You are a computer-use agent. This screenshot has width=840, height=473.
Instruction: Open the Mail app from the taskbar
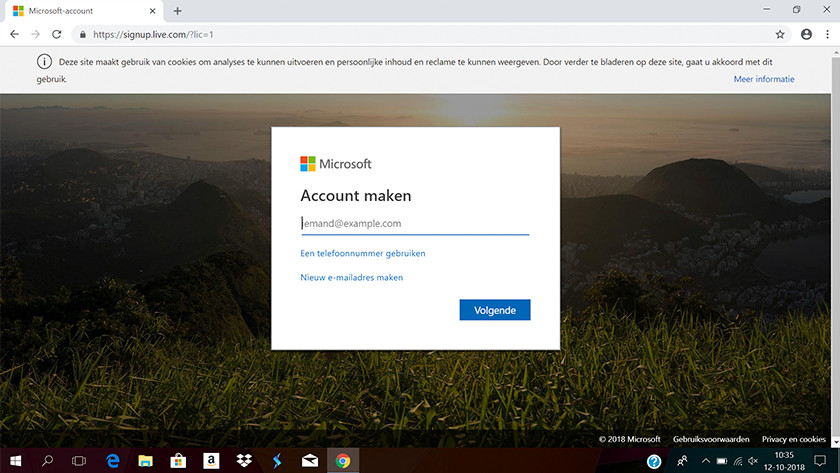(x=310, y=461)
